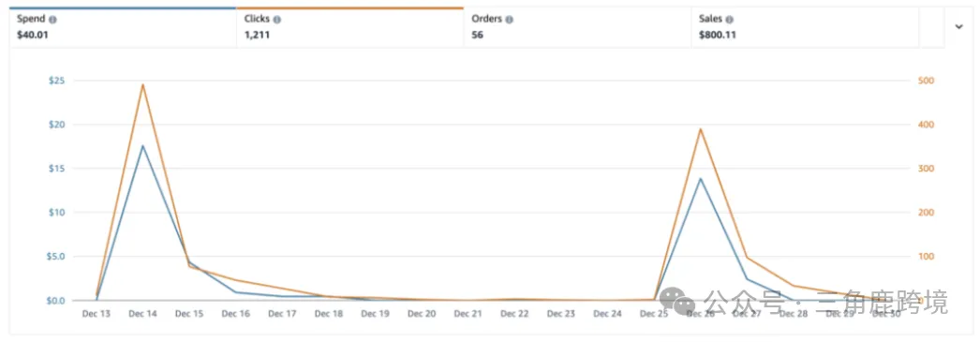Screen dimensions: 980x342
Task: Click the Dec 21 date label
Action: pos(468,314)
